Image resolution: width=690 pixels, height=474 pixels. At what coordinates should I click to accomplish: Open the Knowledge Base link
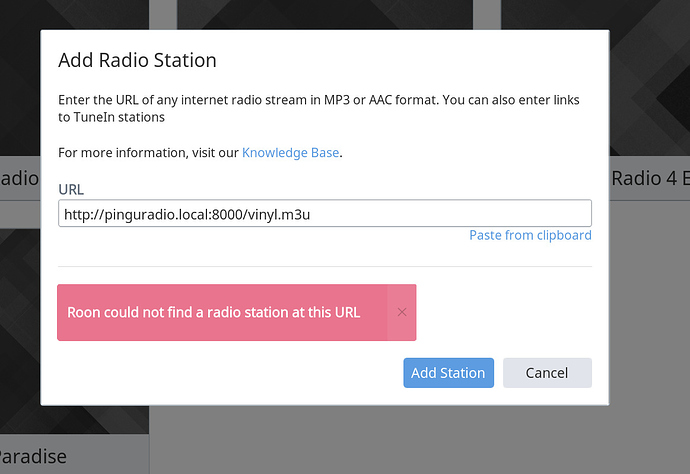tap(290, 152)
